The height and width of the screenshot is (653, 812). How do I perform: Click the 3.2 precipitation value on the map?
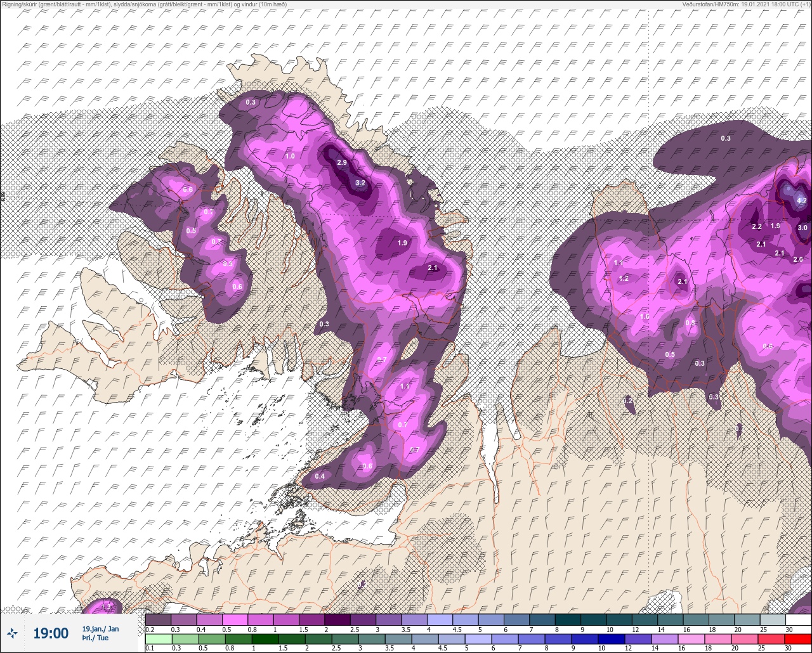pyautogui.click(x=360, y=183)
